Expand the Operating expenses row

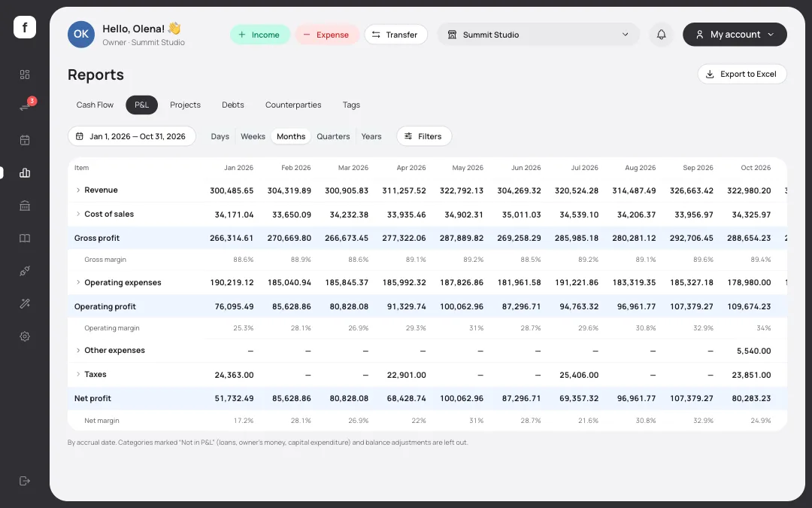pyautogui.click(x=78, y=282)
